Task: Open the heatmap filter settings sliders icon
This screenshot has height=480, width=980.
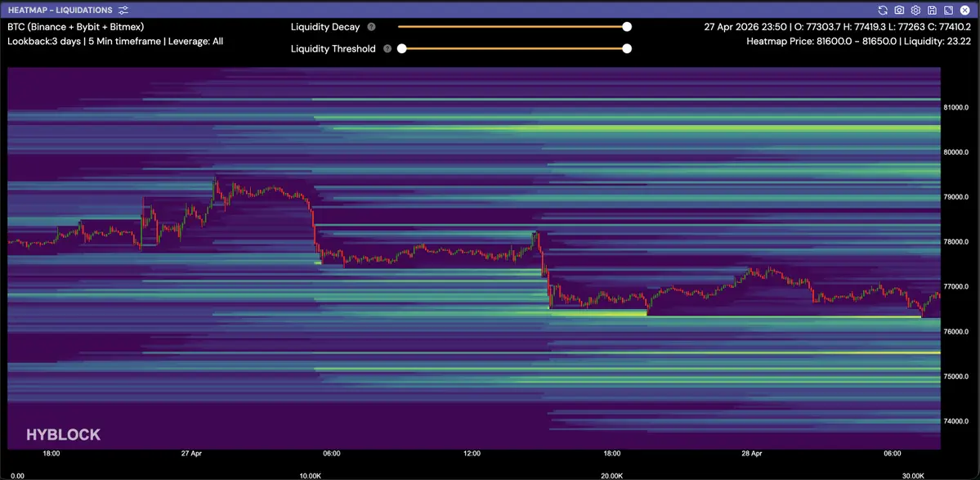Action: [123, 10]
